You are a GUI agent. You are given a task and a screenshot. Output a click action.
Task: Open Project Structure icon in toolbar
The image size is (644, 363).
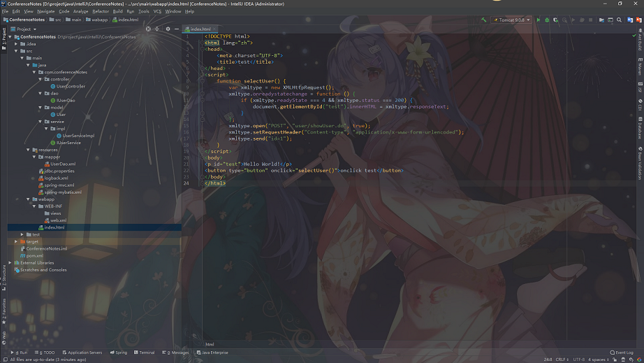click(x=601, y=20)
